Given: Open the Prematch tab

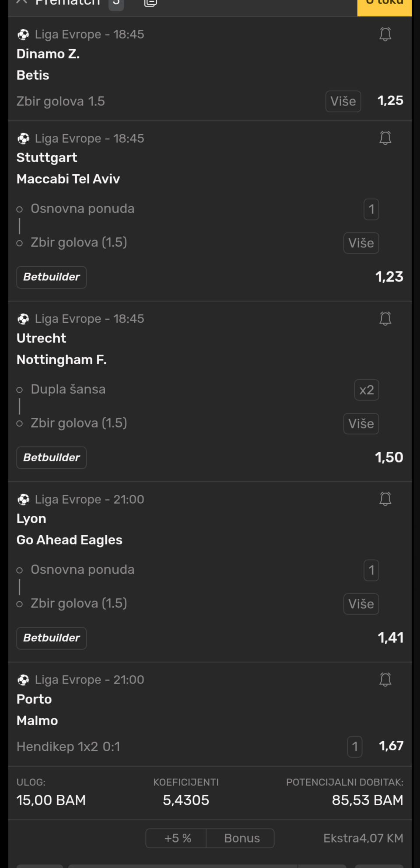Looking at the screenshot, I should tap(67, 3).
